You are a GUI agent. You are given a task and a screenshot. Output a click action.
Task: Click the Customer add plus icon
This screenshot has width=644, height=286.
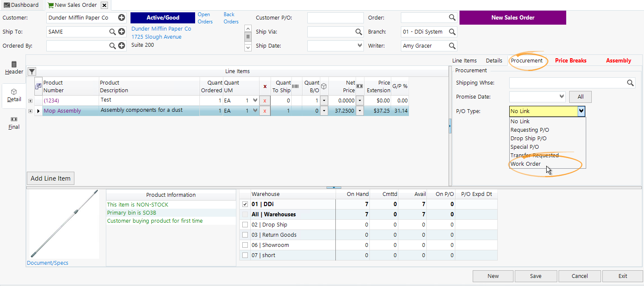pos(122,17)
